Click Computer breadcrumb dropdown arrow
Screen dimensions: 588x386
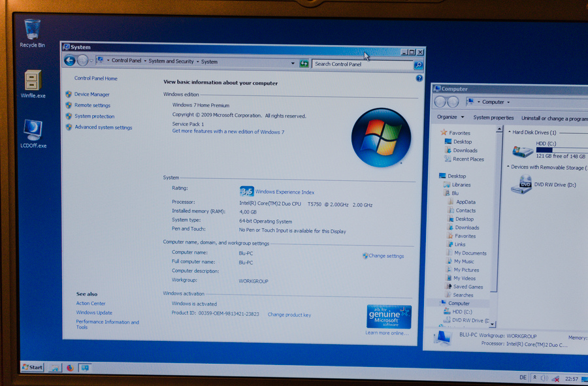pos(508,103)
